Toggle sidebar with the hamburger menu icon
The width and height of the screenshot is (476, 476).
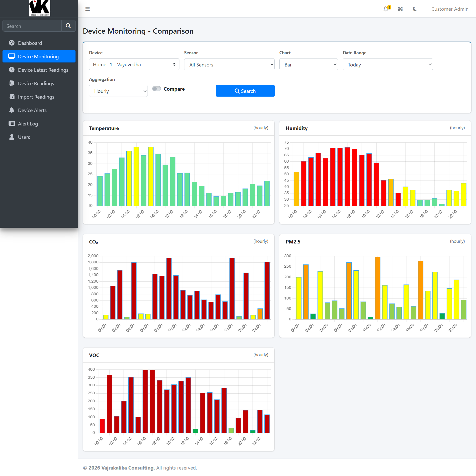(x=87, y=9)
